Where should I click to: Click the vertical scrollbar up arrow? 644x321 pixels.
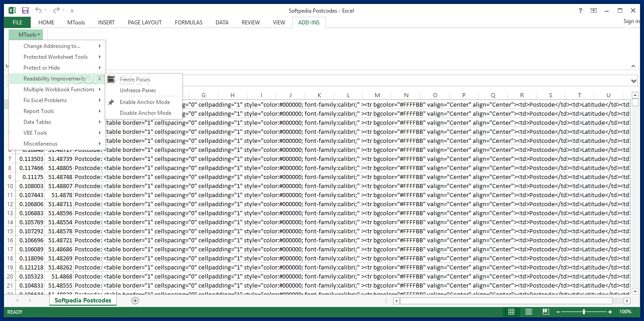635,95
